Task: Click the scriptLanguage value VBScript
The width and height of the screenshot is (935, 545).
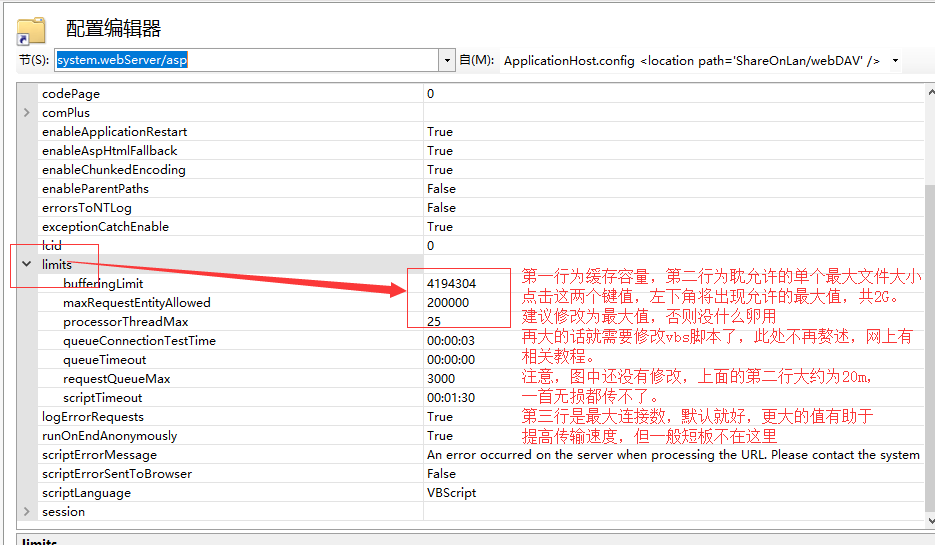Action: pyautogui.click(x=451, y=493)
